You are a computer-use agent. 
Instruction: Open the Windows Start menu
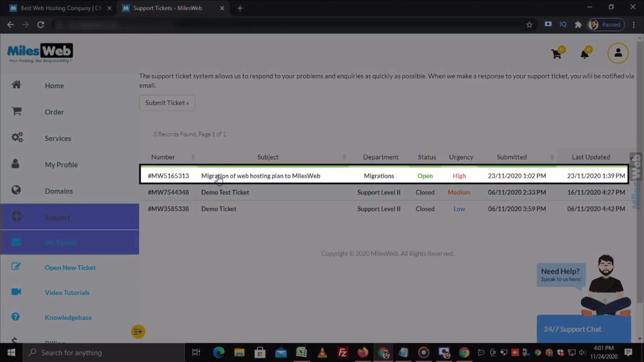(11, 353)
